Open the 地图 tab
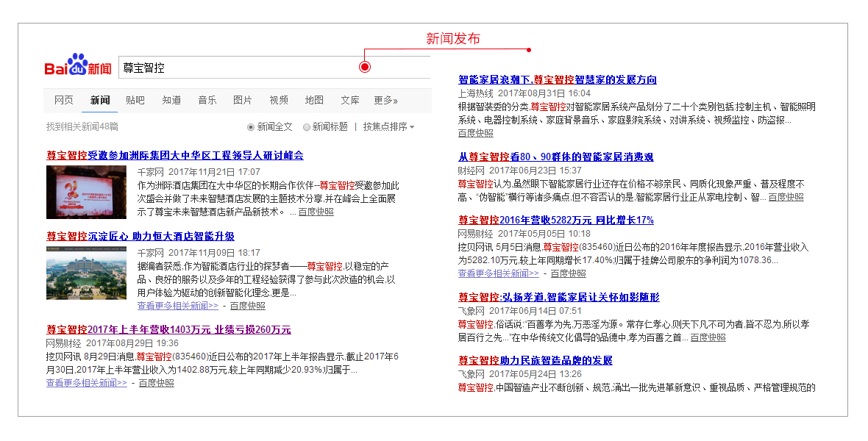Image resolution: width=868 pixels, height=441 pixels. click(314, 100)
